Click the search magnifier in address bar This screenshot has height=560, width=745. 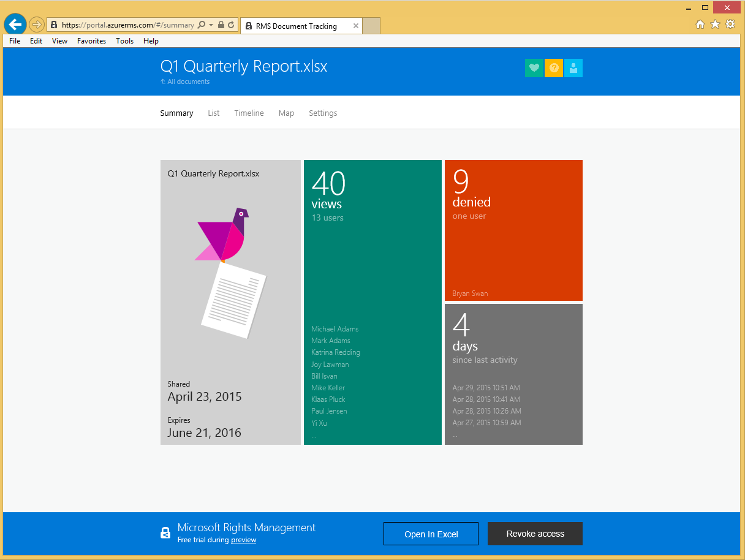coord(202,25)
